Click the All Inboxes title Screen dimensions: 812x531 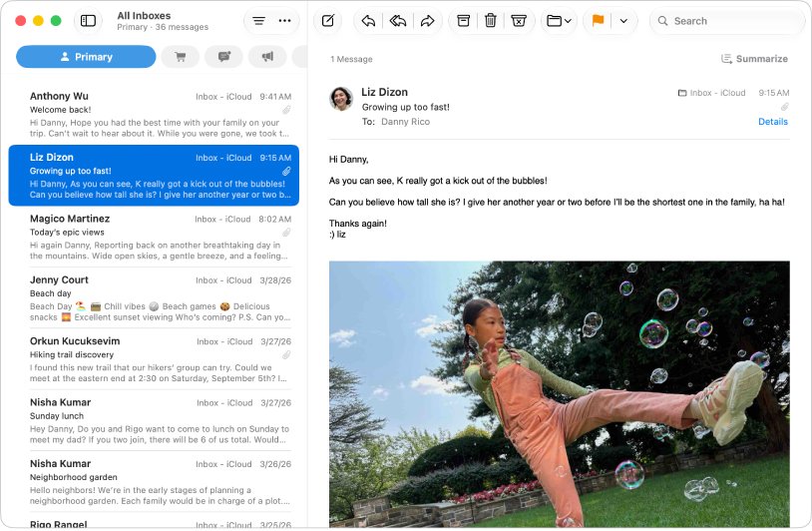tap(144, 16)
